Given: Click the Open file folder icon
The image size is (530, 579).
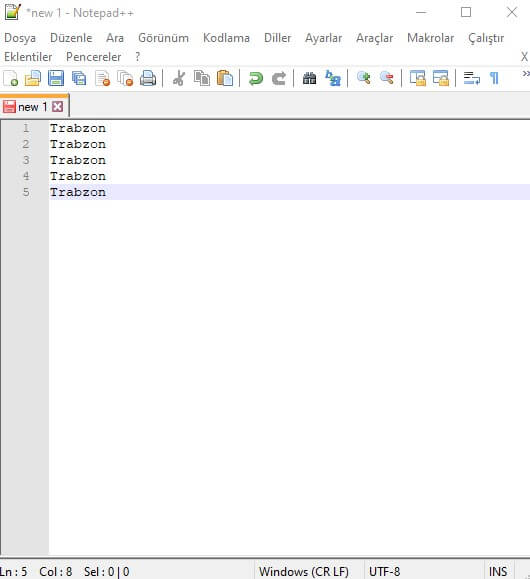Looking at the screenshot, I should (33, 79).
